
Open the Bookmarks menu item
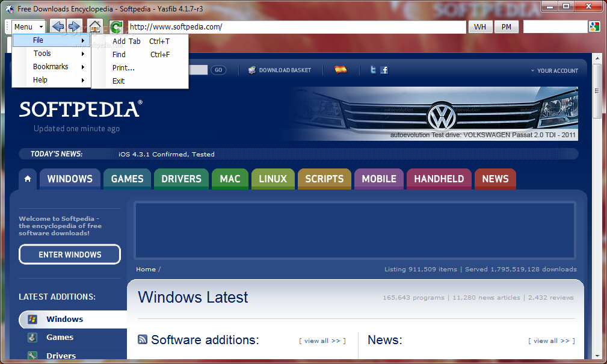(52, 67)
